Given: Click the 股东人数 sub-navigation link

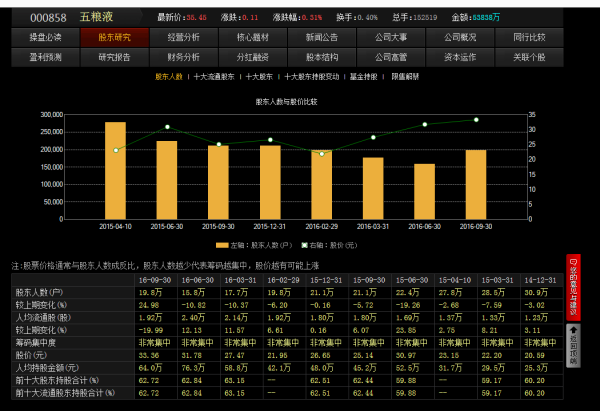Looking at the screenshot, I should coord(169,77).
